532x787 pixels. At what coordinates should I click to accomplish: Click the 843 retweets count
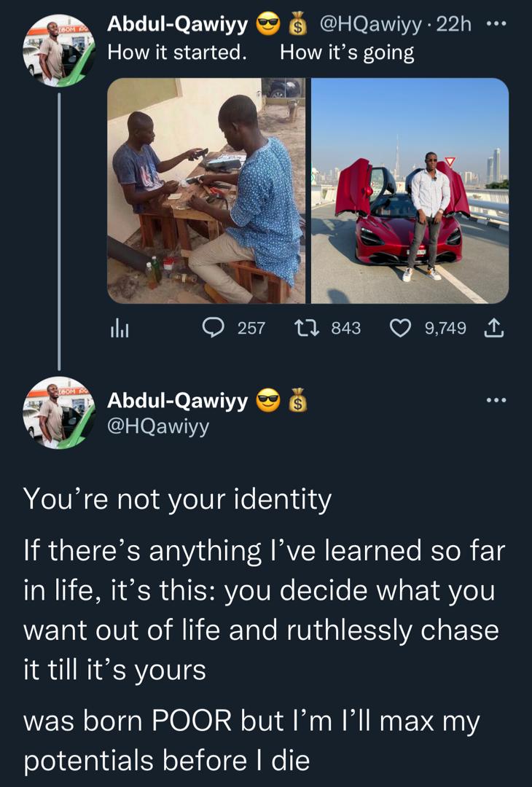point(345,328)
